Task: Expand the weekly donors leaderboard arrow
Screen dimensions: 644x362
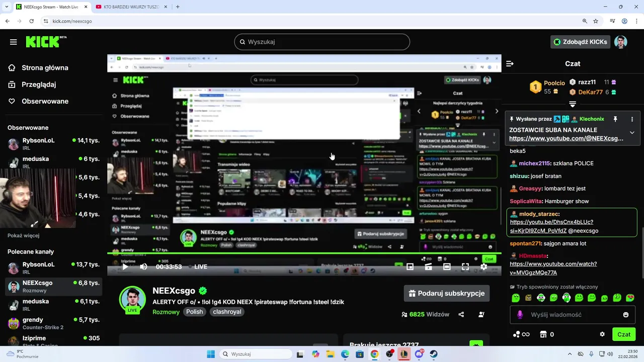Action: tap(573, 104)
